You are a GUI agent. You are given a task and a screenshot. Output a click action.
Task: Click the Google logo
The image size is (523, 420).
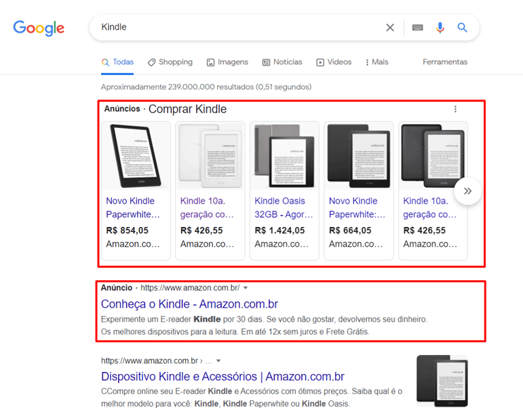[39, 28]
